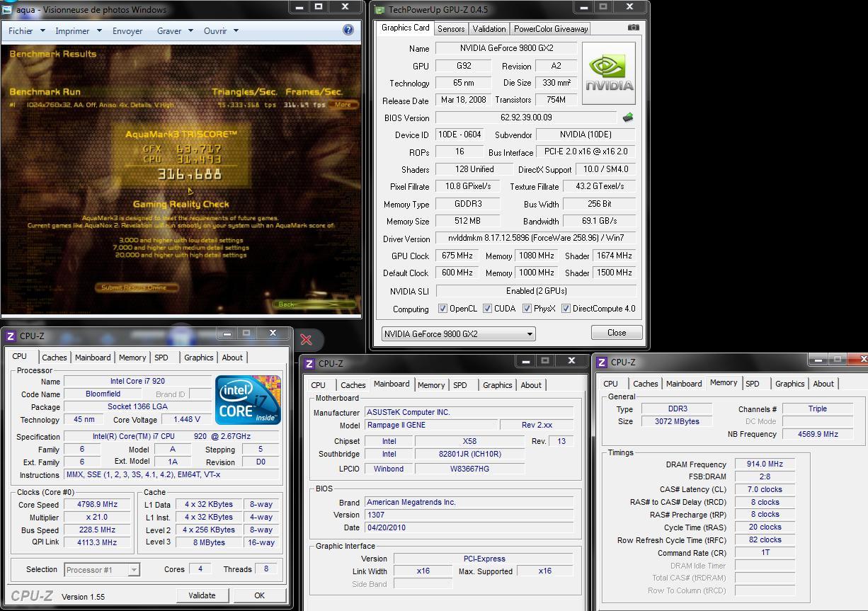Switch to the Validation tab in GPU-Z
868x611 pixels.
coord(489,29)
